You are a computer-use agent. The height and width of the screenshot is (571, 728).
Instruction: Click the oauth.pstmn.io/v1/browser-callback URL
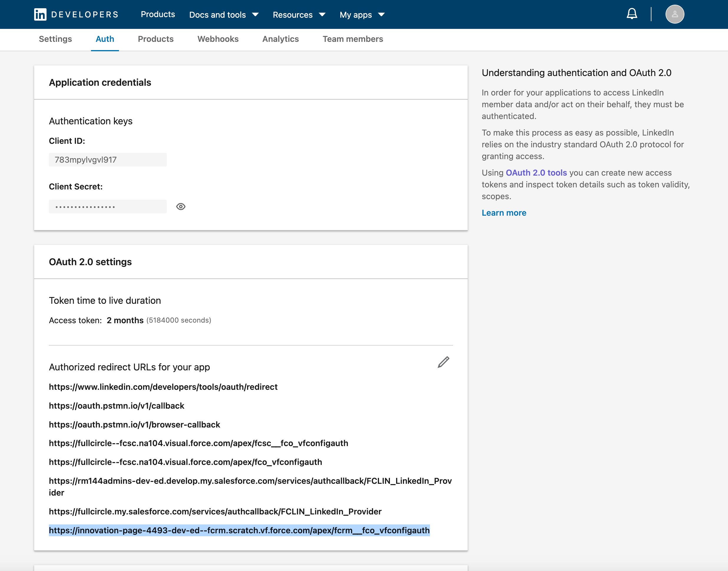pos(134,425)
